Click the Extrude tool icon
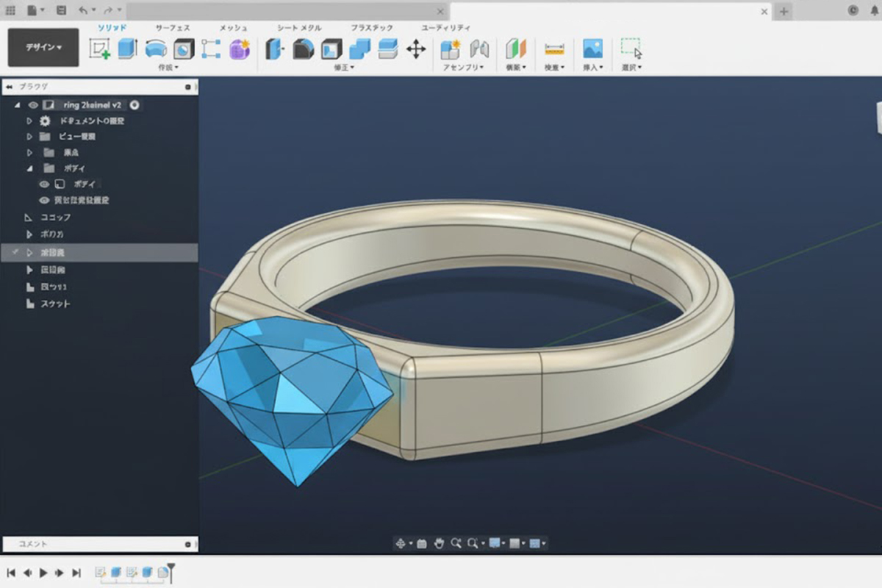The width and height of the screenshot is (882, 588). pos(127,49)
